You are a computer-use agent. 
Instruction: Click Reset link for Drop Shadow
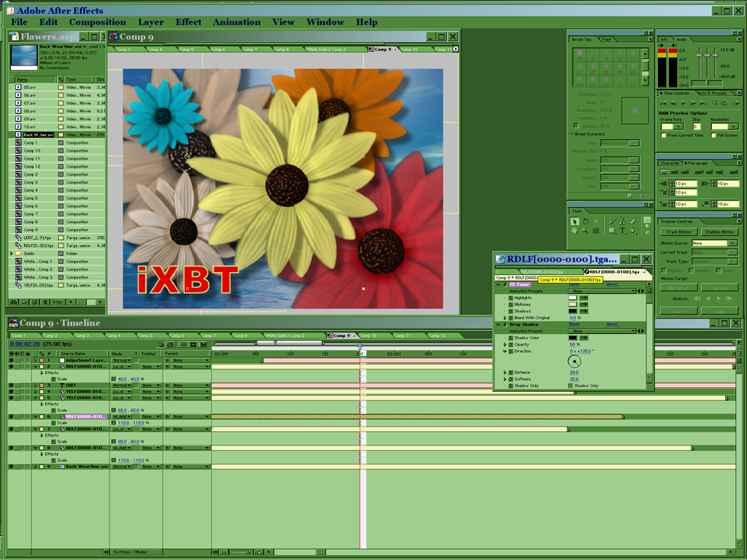pos(574,324)
